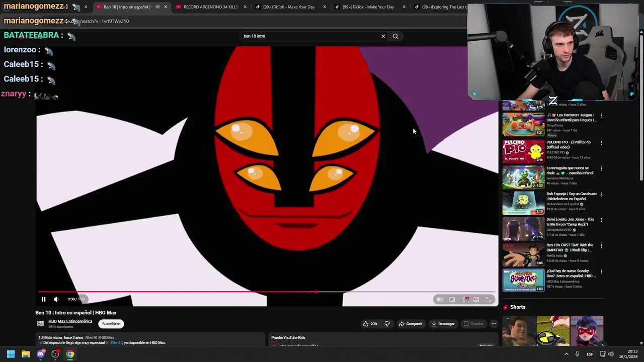
Task: Click the Compartir share button
Action: [411, 324]
